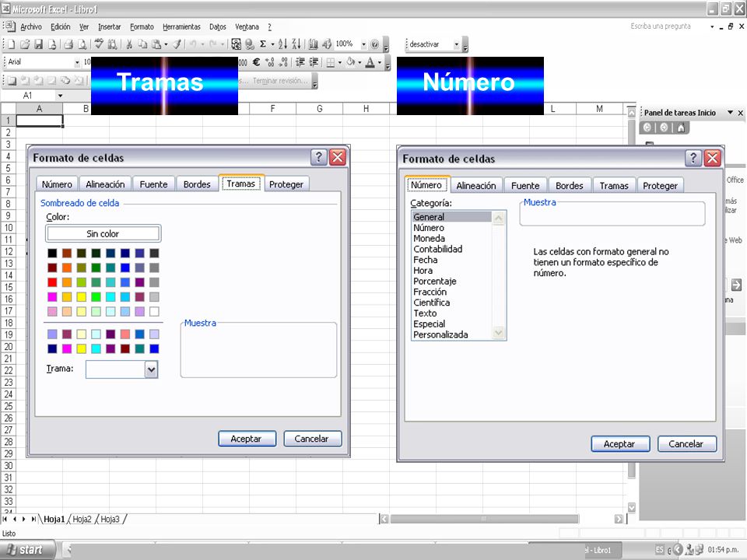
Task: Open Print Preview from the toolbar
Action: tap(82, 44)
